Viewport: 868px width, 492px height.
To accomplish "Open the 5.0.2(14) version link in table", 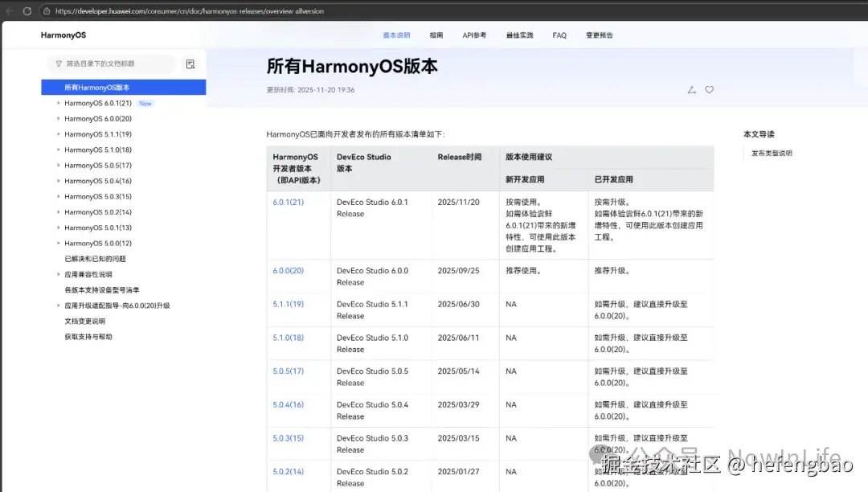I will [x=288, y=472].
